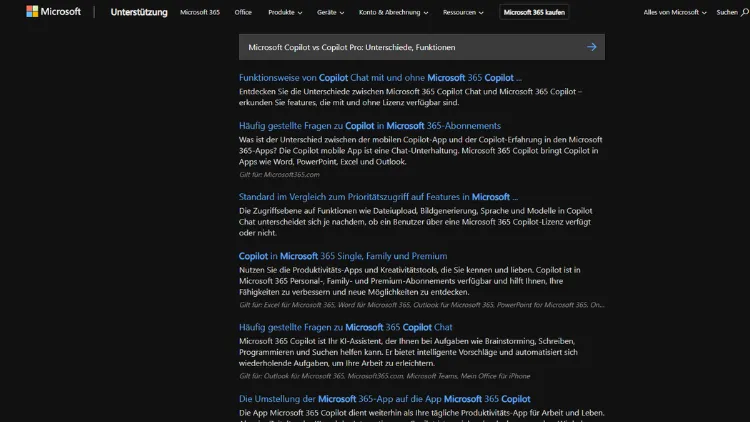
Task: Click the snippet starting 'Entdecken Sie die Unterschiede'
Action: pos(410,97)
